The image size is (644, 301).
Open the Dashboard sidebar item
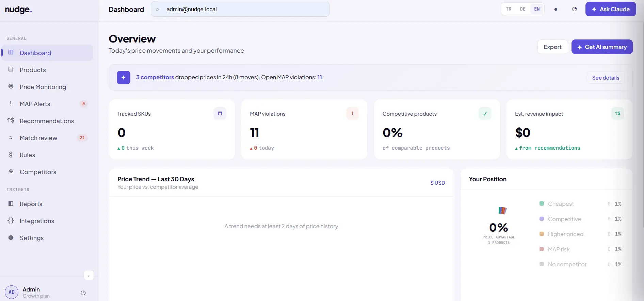pyautogui.click(x=47, y=53)
